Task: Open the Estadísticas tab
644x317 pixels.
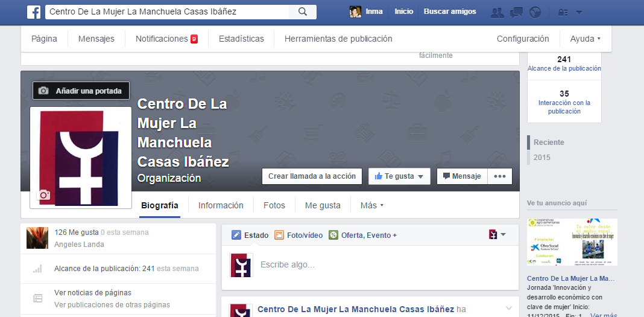Action: coord(241,39)
